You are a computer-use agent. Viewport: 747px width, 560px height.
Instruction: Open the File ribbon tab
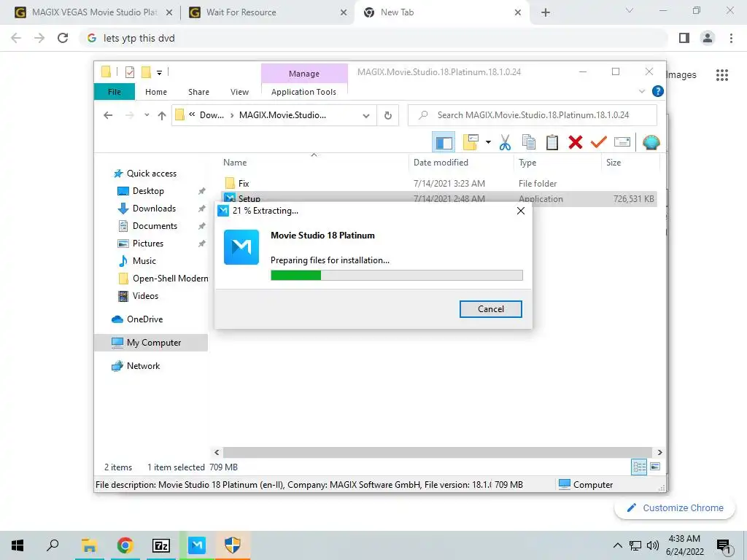pos(115,91)
